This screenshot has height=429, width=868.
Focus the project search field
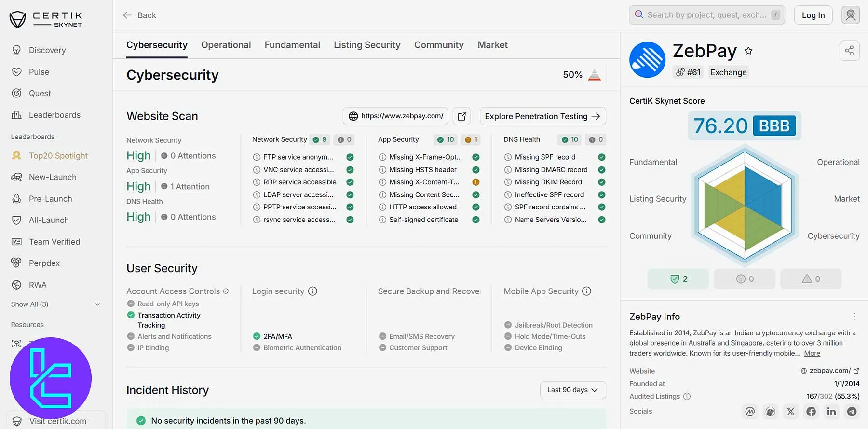706,15
